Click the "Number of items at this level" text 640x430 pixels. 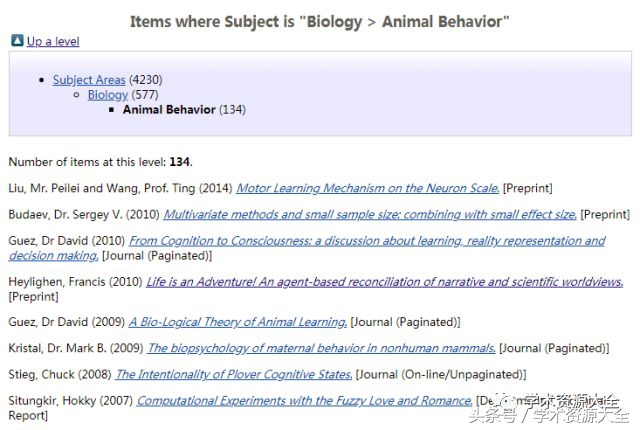(88, 162)
